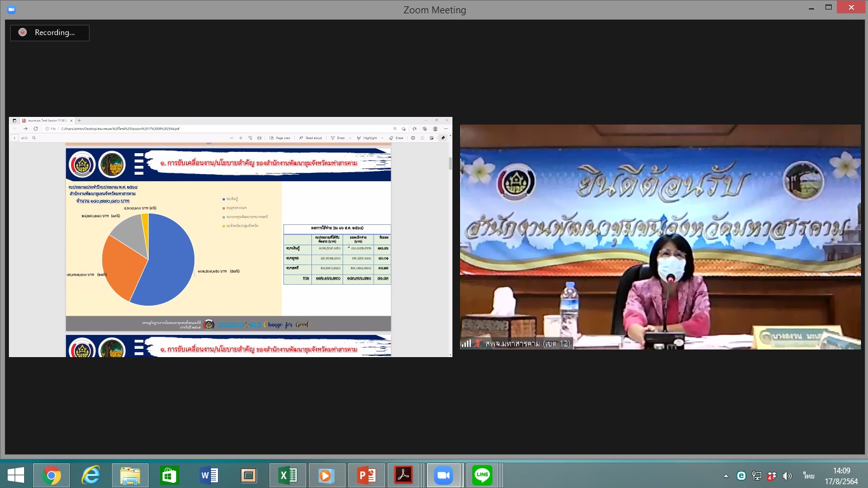Click the search magnifier in PDF toolbar
Viewport: 868px width, 488px height.
[34, 138]
